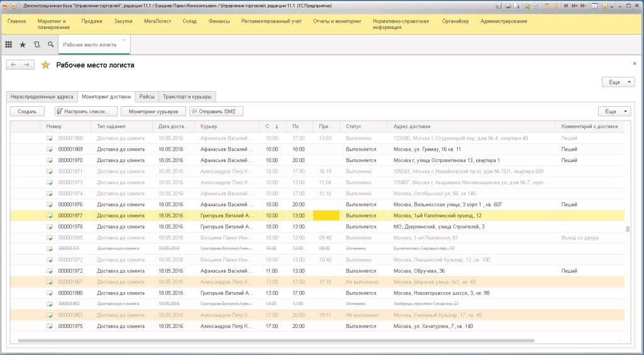The image size is (644, 355).
Task: Click the Курьер column header
Action: (227, 126)
